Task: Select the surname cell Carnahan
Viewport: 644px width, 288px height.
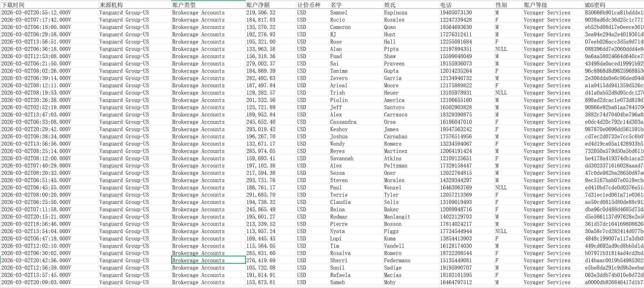Action: pos(411,137)
